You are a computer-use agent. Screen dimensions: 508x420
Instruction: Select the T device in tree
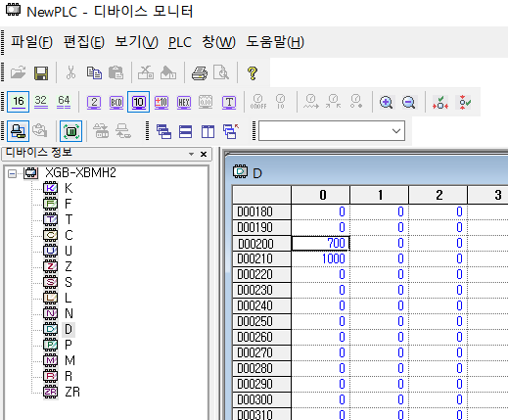pos(69,219)
